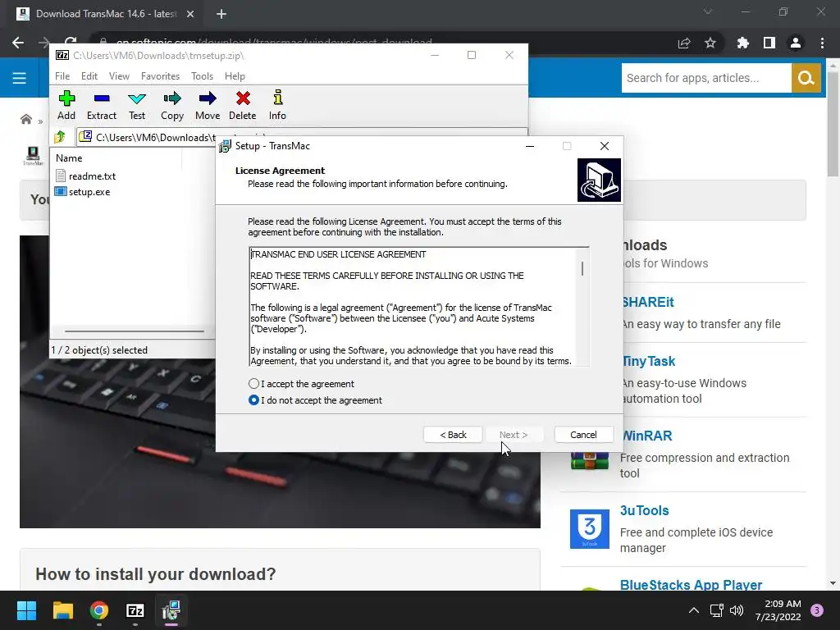
Task: Open View menu in 7-Zip
Action: point(119,76)
